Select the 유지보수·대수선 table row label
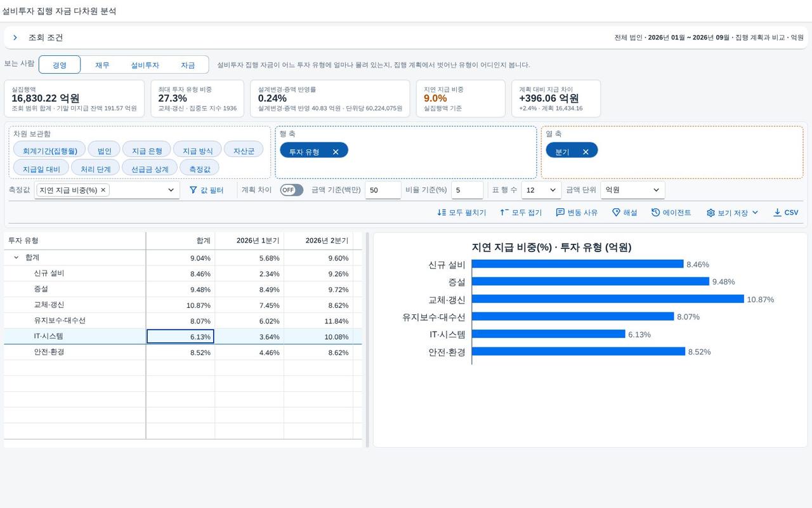This screenshot has height=508, width=812. (x=60, y=321)
